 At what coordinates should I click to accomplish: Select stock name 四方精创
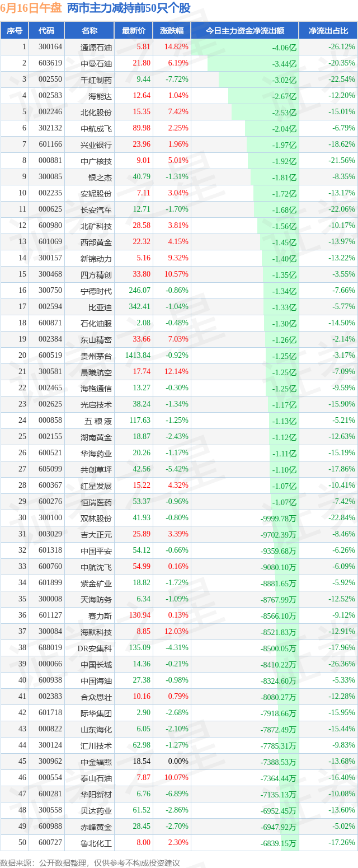pyautogui.click(x=96, y=275)
